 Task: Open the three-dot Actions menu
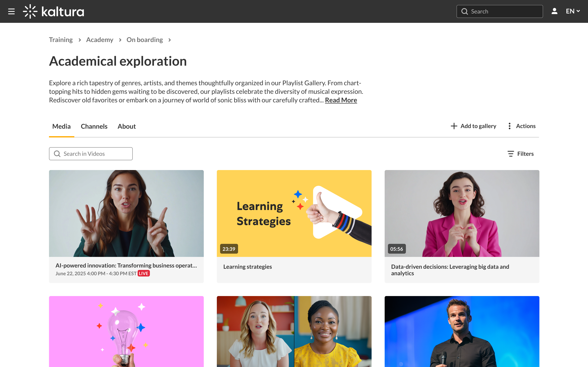click(x=510, y=126)
